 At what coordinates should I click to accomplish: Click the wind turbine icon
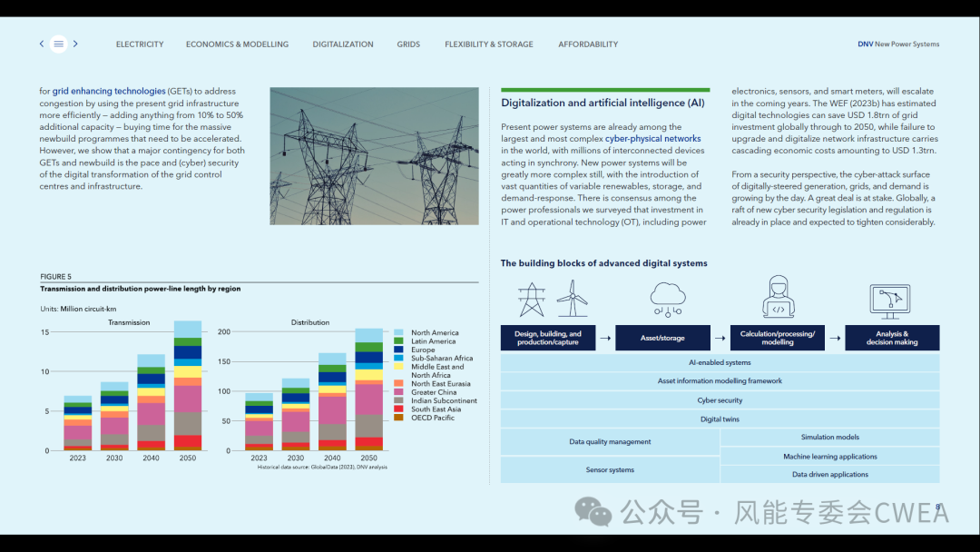pos(572,298)
